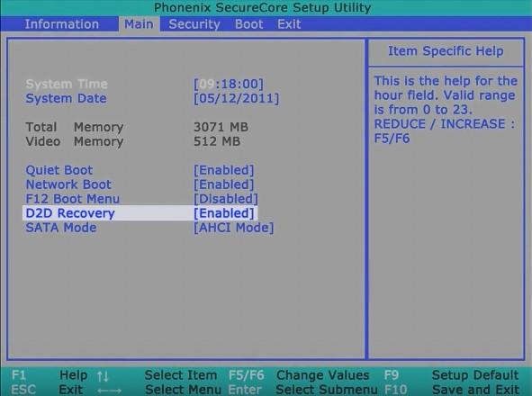This screenshot has height=396, width=532.
Task: Click the hour field 09 in System Time
Action: pyautogui.click(x=206, y=84)
